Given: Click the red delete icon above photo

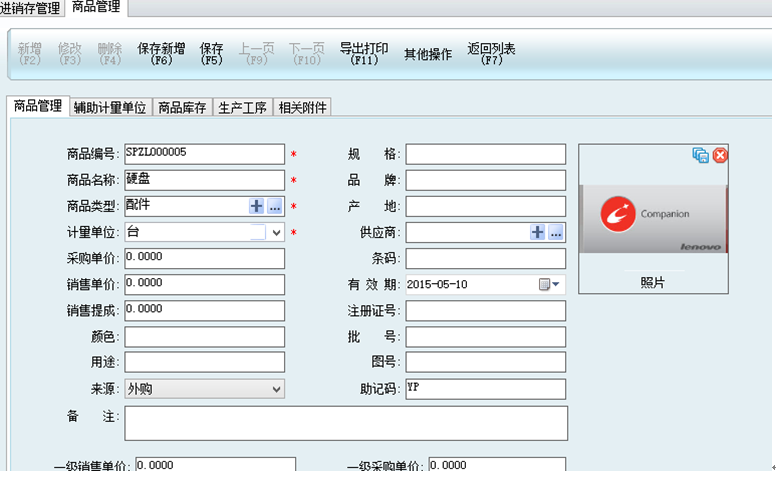Looking at the screenshot, I should (x=719, y=155).
